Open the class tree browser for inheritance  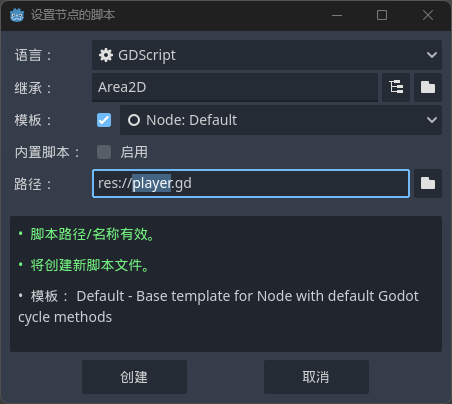coord(396,87)
